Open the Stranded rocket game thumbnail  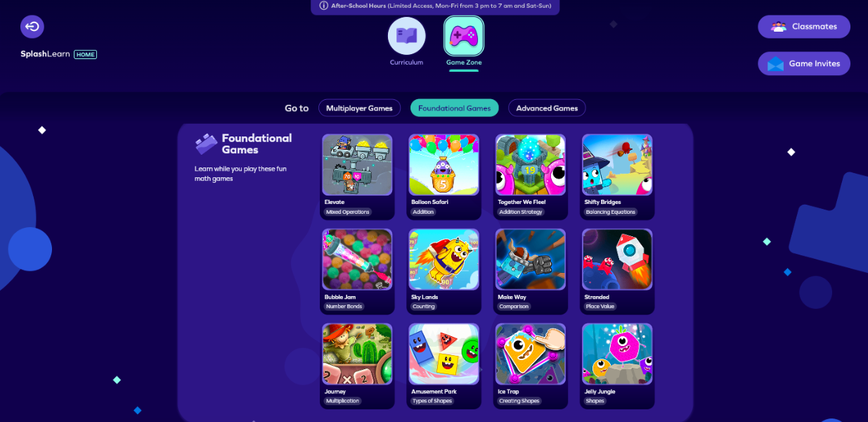[617, 260]
